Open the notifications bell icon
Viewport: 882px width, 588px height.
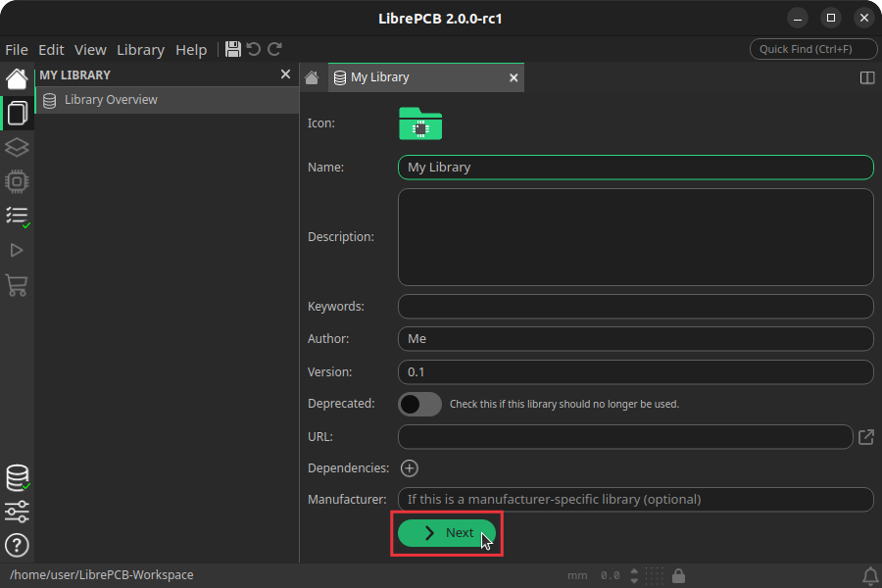click(x=870, y=575)
